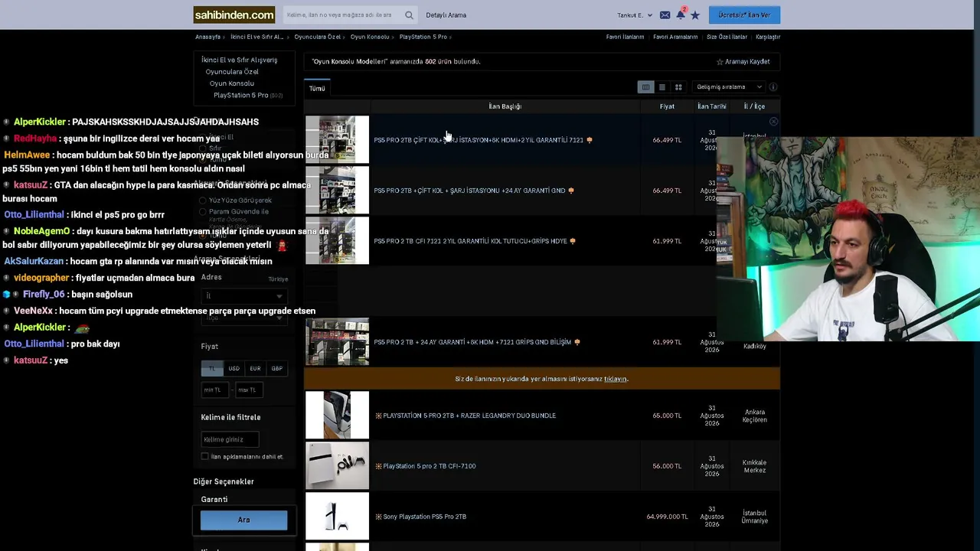Select Oyunculara Özel in category tree
The height and width of the screenshot is (551, 980).
point(232,72)
